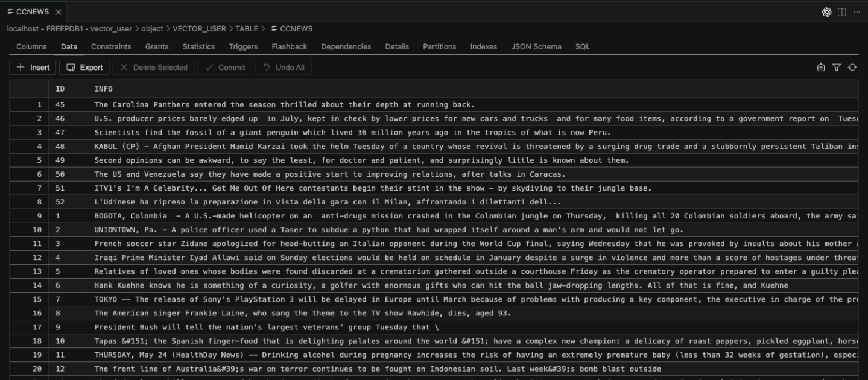Switch to the Columns tab
The image size is (868, 380).
click(31, 46)
